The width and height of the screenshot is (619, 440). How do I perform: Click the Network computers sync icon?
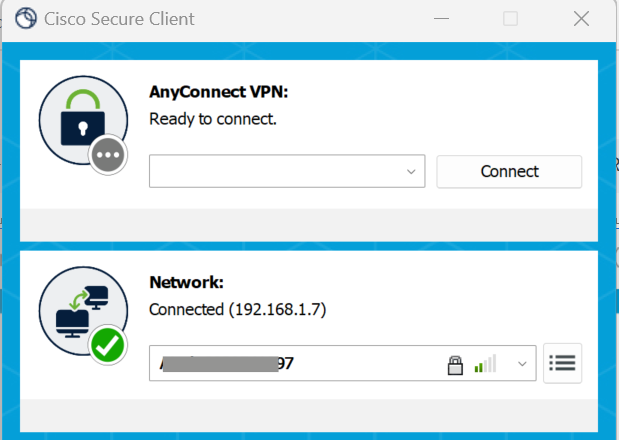(x=81, y=309)
